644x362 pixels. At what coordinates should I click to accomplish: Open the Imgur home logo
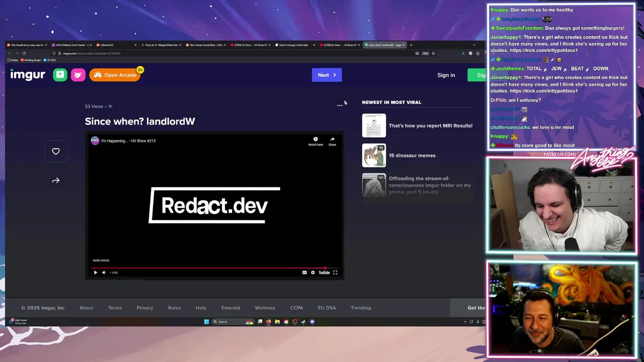tap(28, 75)
